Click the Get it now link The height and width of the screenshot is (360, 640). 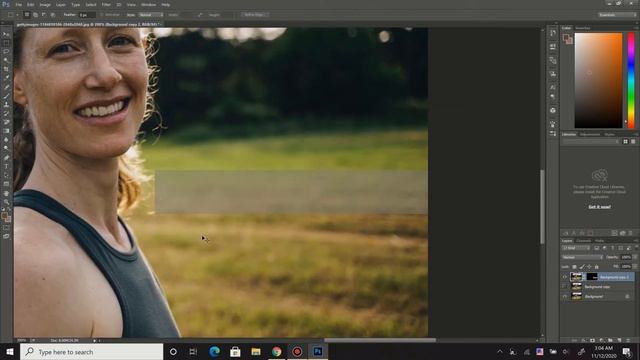(599, 207)
